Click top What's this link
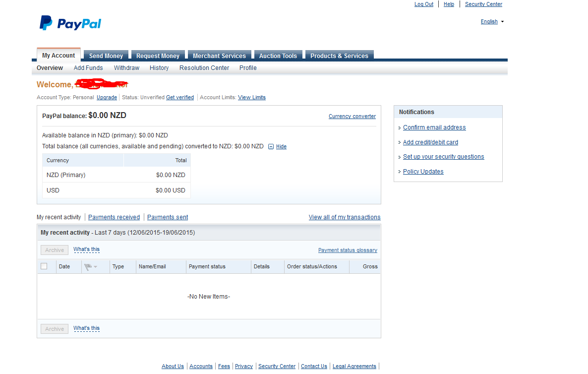 tap(86, 249)
